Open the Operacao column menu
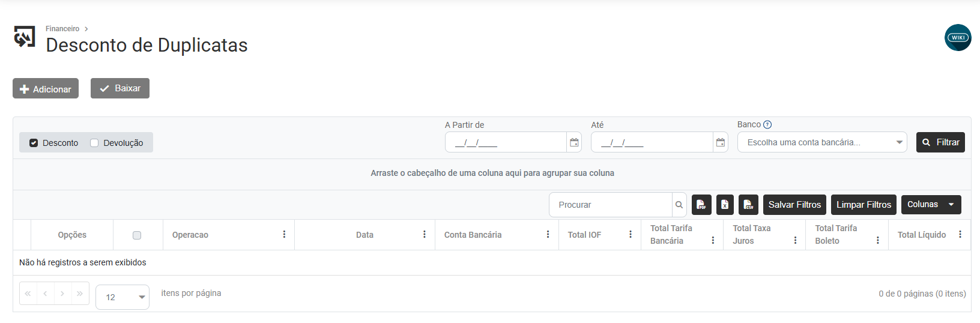The height and width of the screenshot is (323, 980). 284,235
